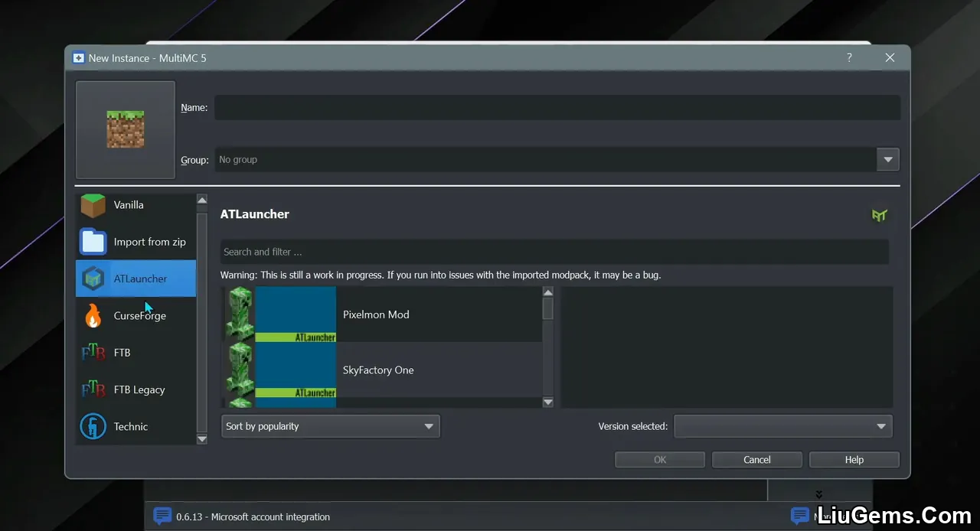Click modpack list scrollbar up arrow
The height and width of the screenshot is (531, 980).
[547, 292]
